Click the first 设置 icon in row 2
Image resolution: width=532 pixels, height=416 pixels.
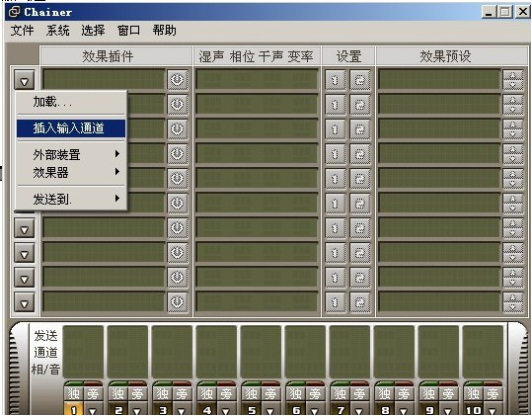click(336, 105)
